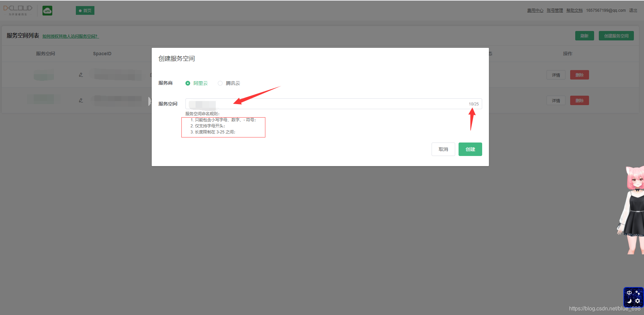Switch to the 首页 tab
This screenshot has height=315, width=644.
tap(85, 10)
